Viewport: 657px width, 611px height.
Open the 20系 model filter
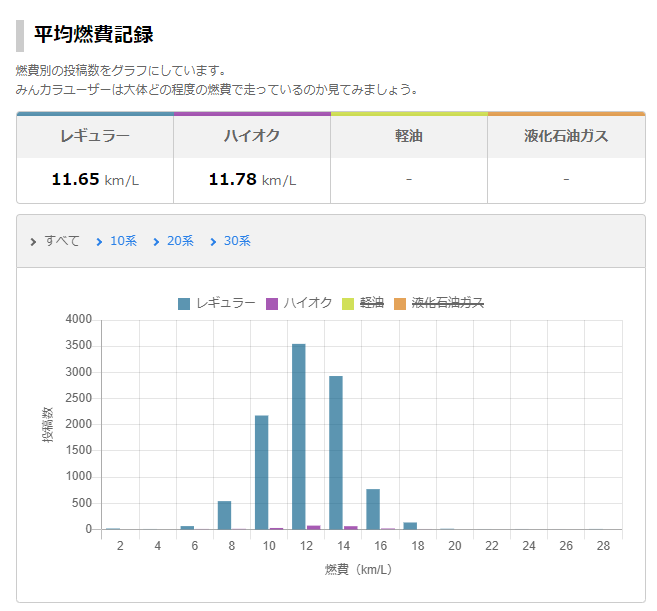(180, 241)
